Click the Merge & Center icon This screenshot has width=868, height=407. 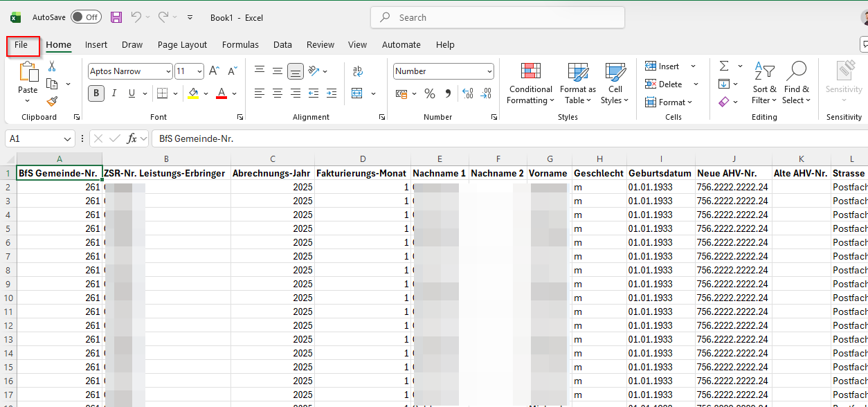(357, 93)
